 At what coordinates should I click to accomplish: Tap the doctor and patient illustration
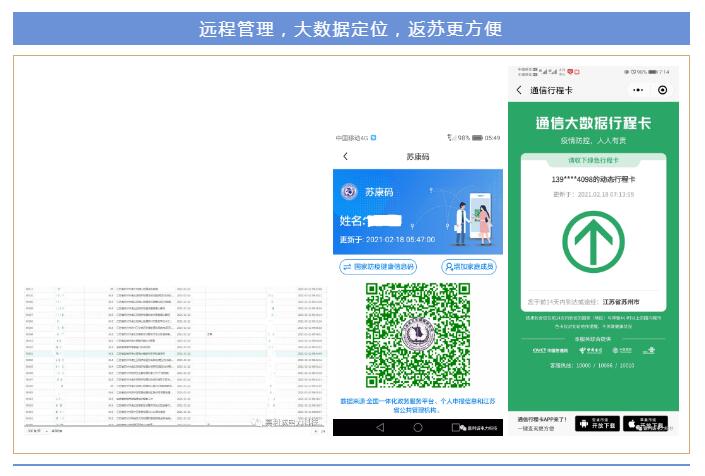coord(473,219)
